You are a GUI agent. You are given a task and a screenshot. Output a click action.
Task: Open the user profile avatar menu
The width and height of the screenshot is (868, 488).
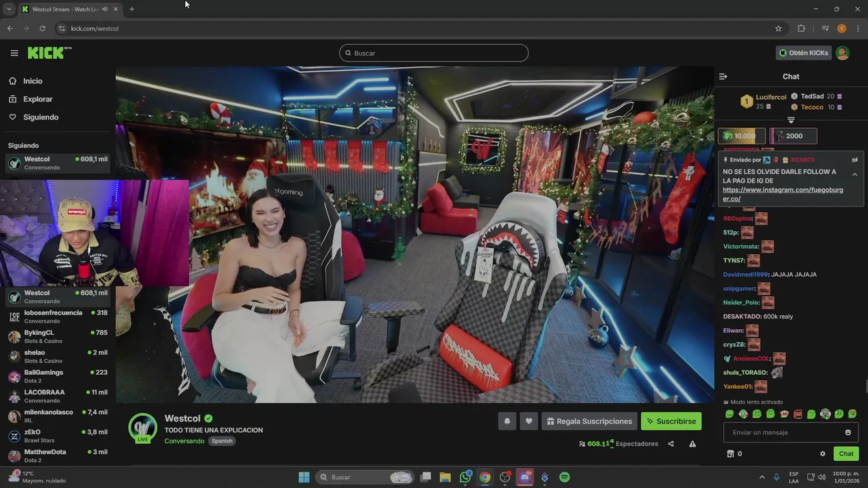click(842, 53)
